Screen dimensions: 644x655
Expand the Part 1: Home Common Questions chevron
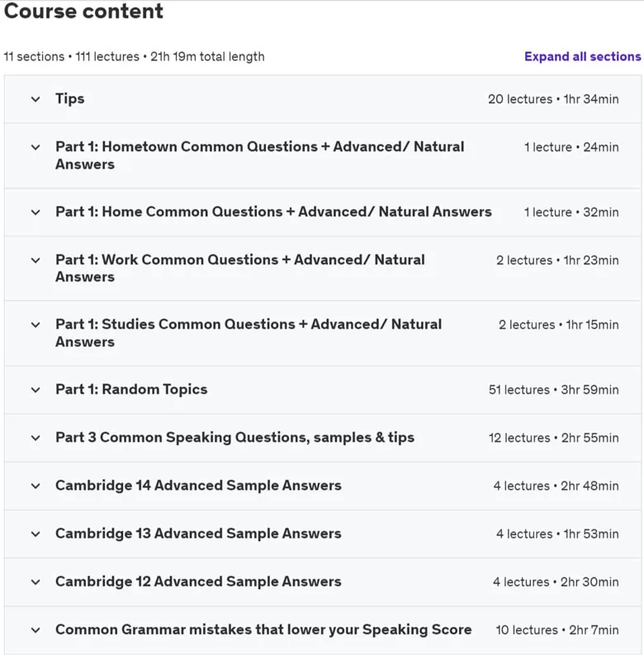pos(36,212)
